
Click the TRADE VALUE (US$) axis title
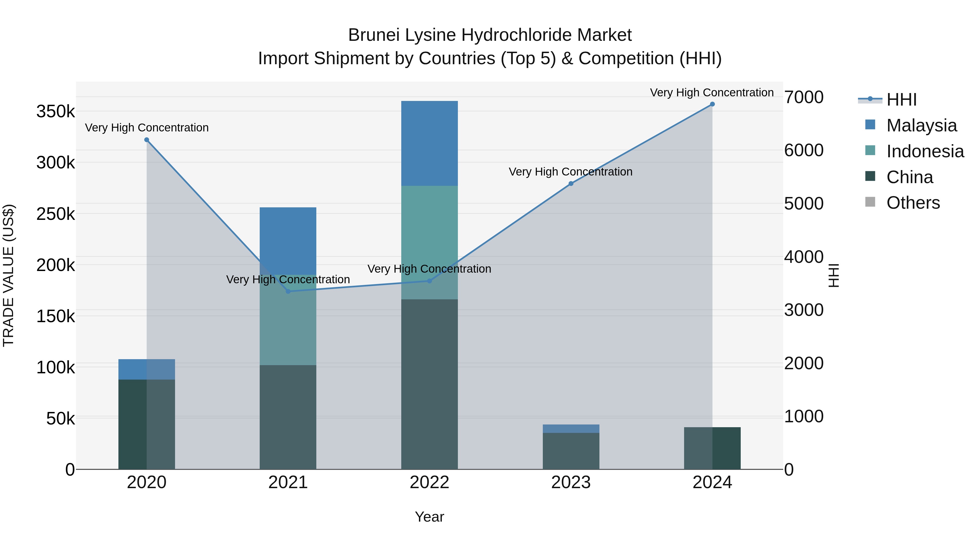coord(8,275)
